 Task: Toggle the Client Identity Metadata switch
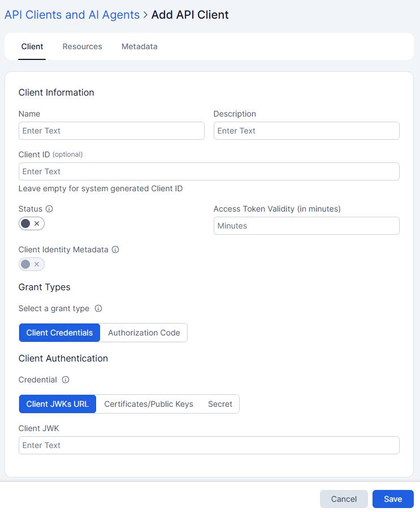pos(31,264)
